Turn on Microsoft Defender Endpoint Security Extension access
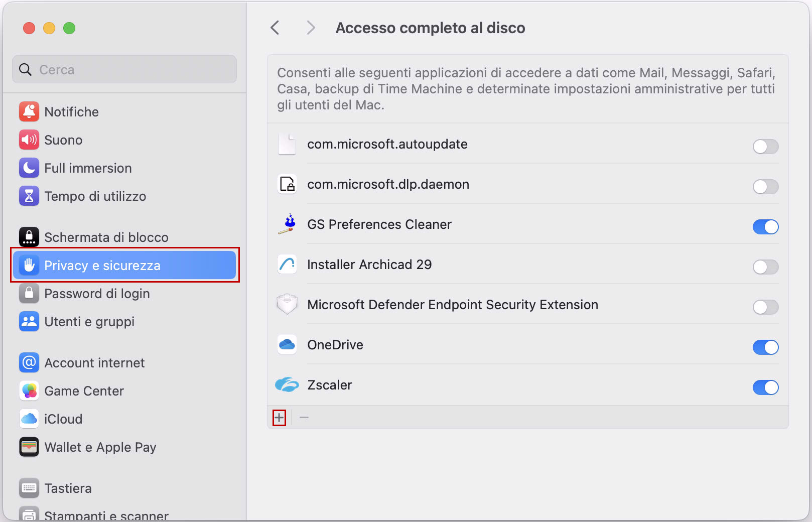Image resolution: width=812 pixels, height=522 pixels. pyautogui.click(x=765, y=307)
